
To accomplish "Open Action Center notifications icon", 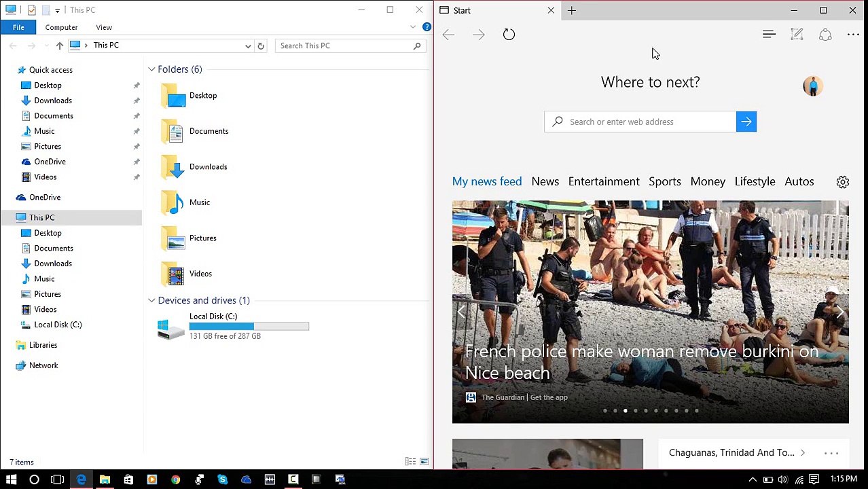I will 814,479.
